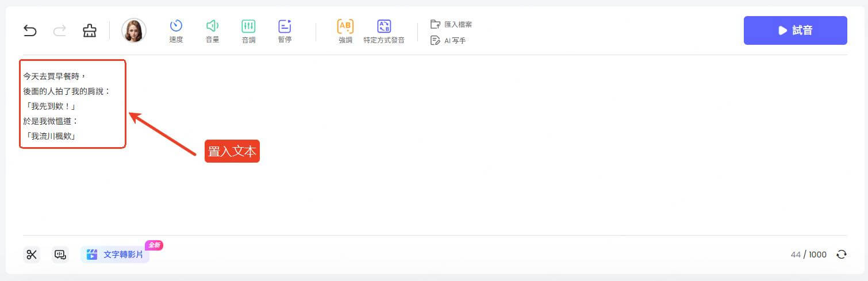Select 特定方式發音 pronunciation tool
This screenshot has height=281, width=868.
[x=383, y=30]
